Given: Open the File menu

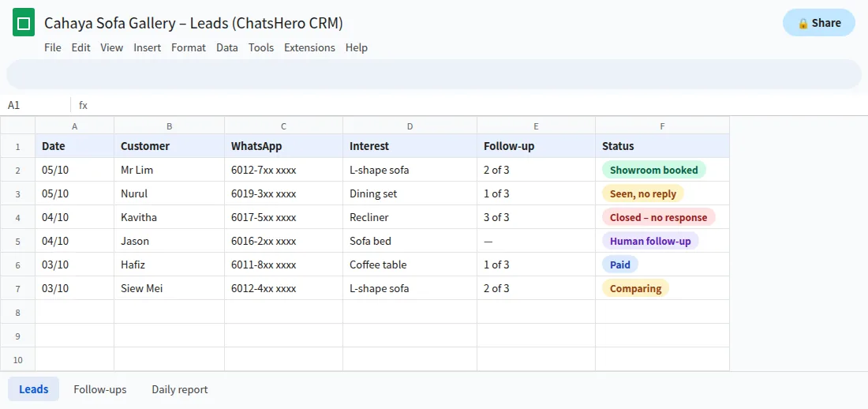Looking at the screenshot, I should coord(53,47).
